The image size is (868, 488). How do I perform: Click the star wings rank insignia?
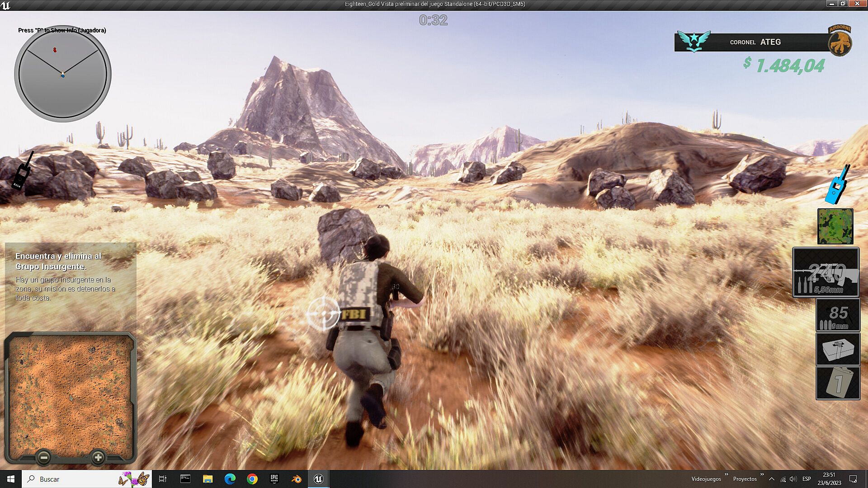click(694, 42)
